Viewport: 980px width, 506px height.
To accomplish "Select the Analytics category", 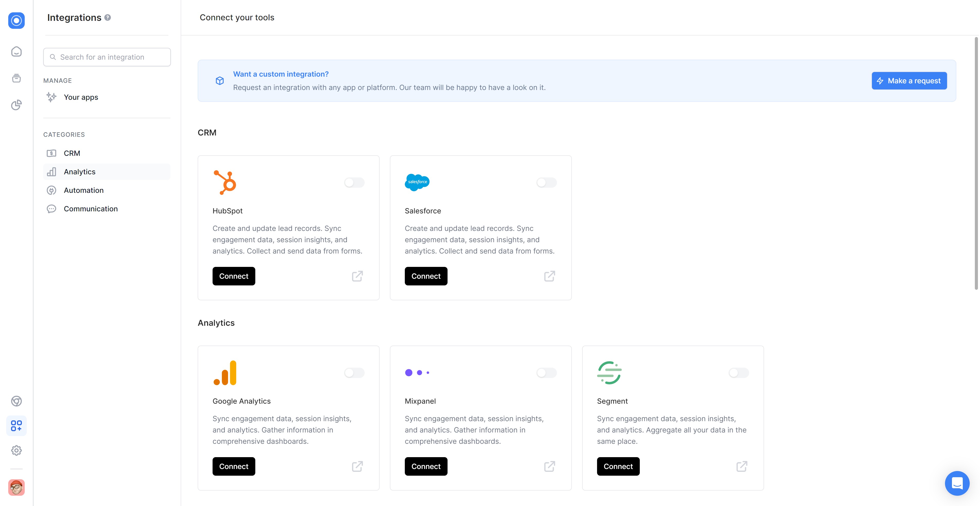I will 80,172.
